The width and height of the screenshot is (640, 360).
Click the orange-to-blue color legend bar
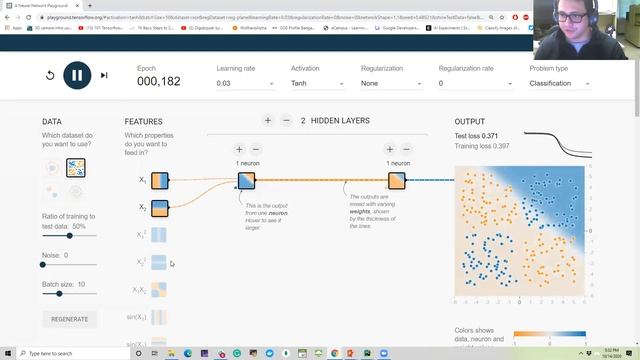pyautogui.click(x=549, y=333)
